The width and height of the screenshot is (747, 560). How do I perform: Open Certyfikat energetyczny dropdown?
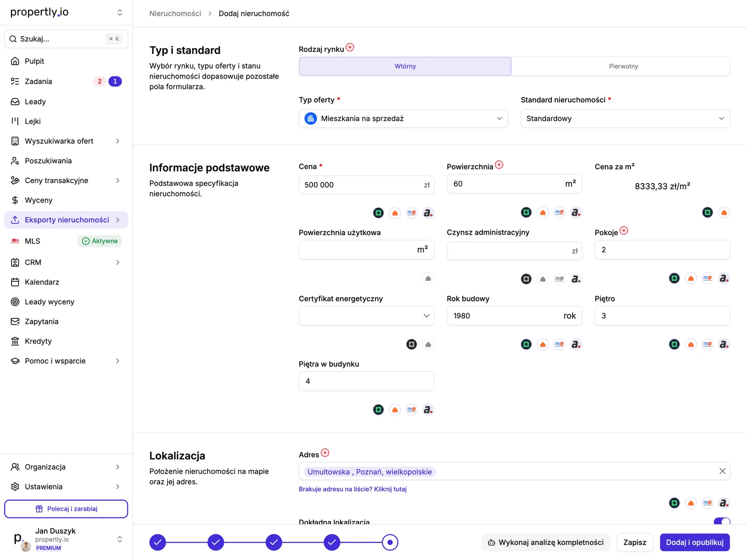[366, 316]
